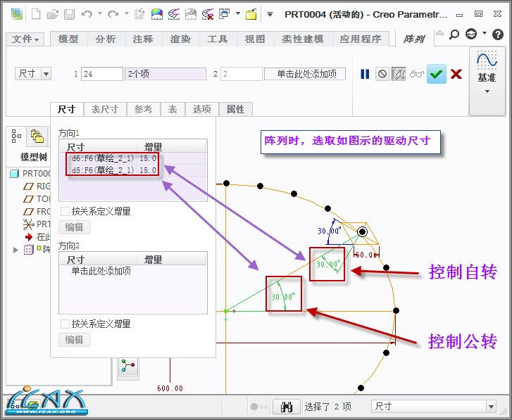The height and width of the screenshot is (420, 512).
Task: Select the model tree tab icon
Action: tap(15, 136)
